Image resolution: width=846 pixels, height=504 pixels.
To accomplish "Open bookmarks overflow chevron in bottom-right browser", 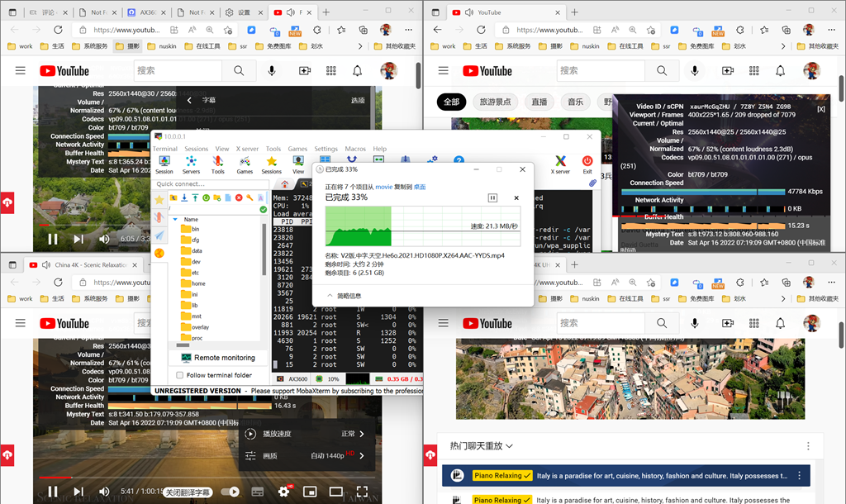I will [x=783, y=299].
